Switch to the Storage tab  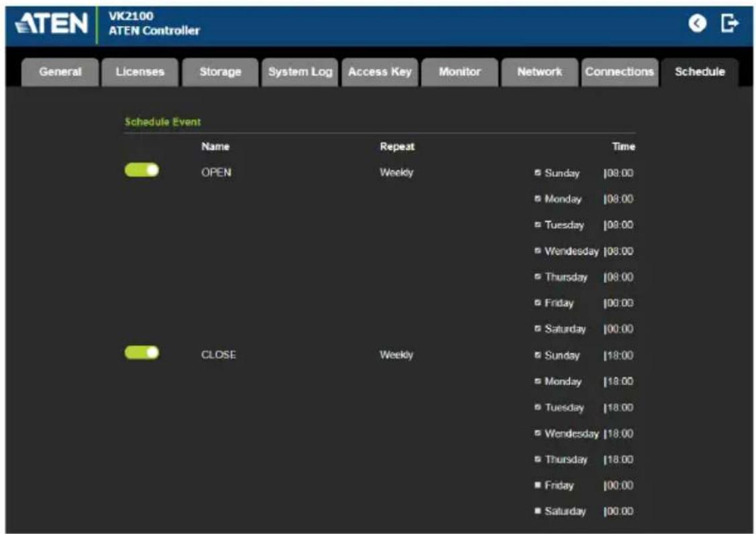pos(220,72)
